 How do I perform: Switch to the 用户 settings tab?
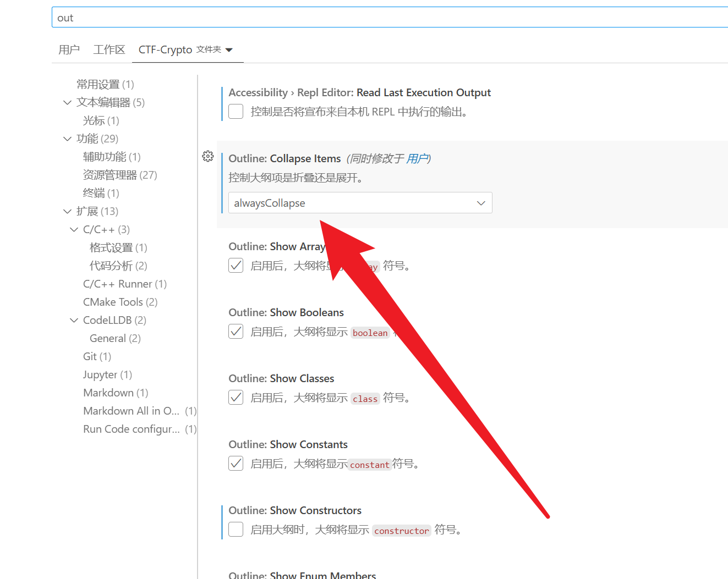(69, 50)
